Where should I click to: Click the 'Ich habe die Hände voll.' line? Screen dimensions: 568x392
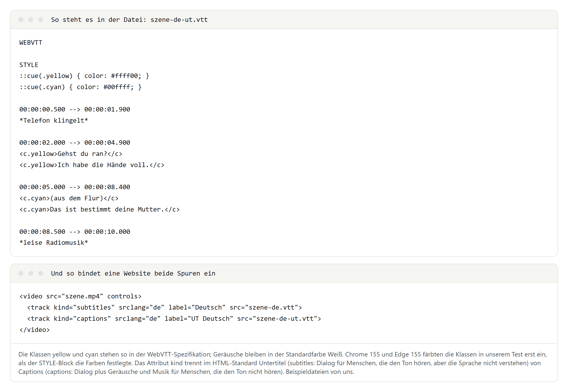(x=92, y=165)
